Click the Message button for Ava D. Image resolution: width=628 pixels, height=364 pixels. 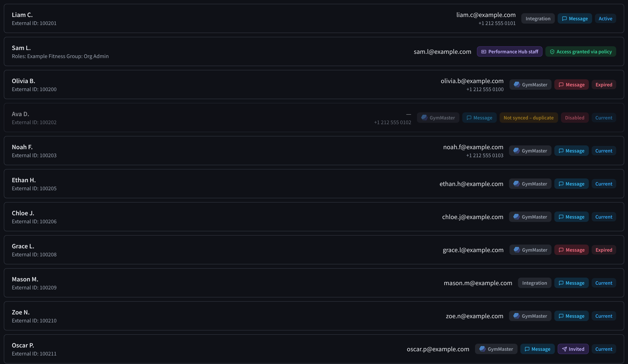[x=479, y=118]
